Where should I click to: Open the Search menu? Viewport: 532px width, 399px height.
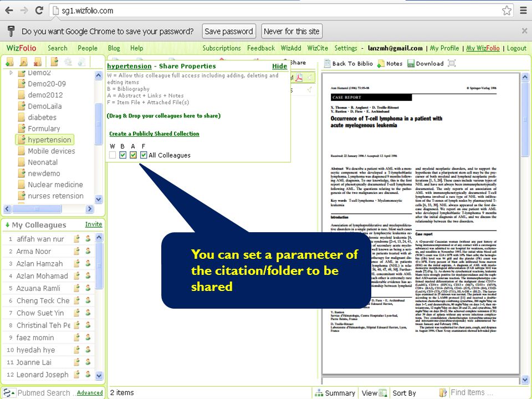[57, 48]
